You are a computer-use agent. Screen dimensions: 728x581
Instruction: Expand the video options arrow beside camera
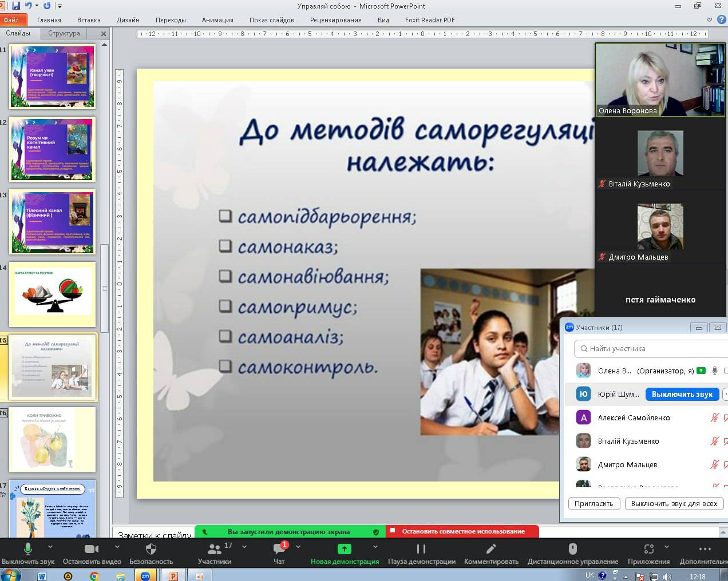(117, 547)
